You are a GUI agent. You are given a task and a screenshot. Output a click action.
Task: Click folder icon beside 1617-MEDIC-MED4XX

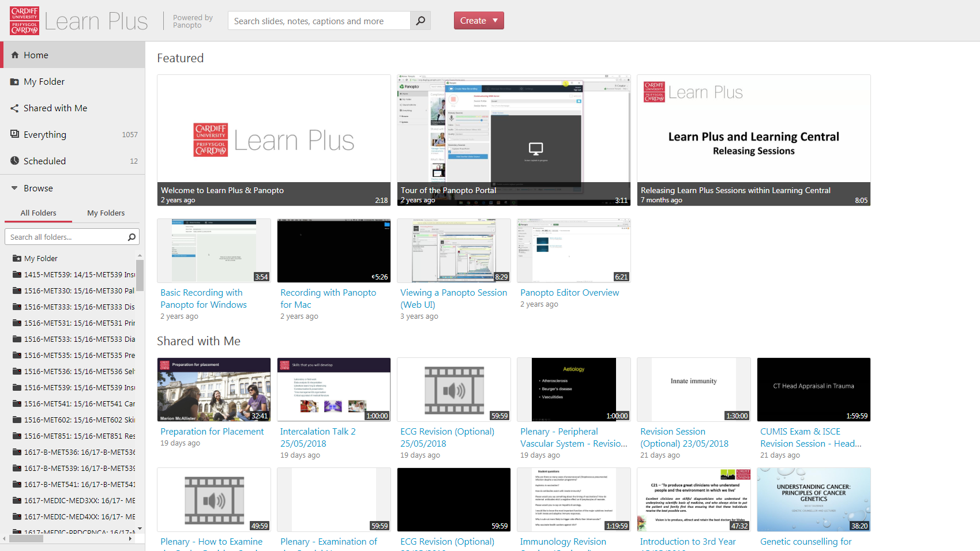[17, 516]
